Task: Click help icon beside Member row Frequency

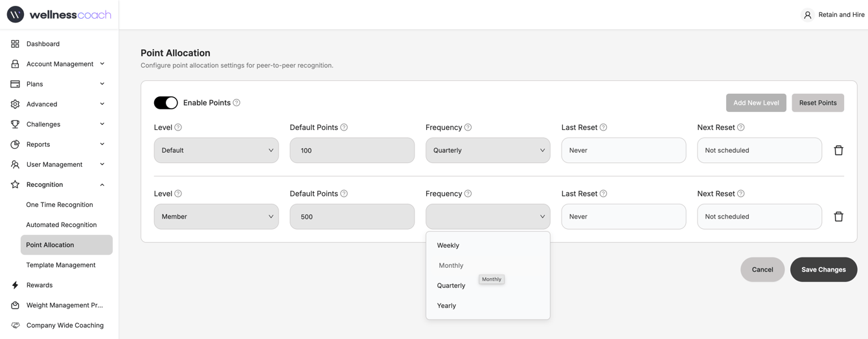Action: point(468,193)
